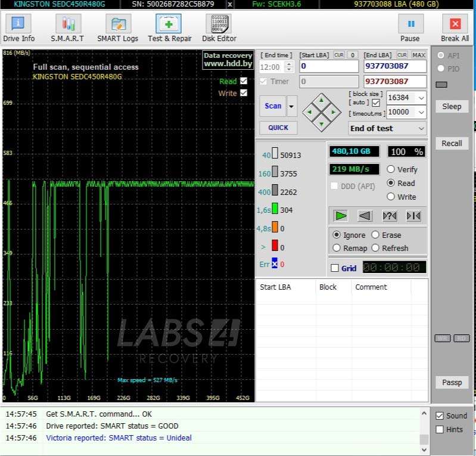Click the WR indicator button

442,339
